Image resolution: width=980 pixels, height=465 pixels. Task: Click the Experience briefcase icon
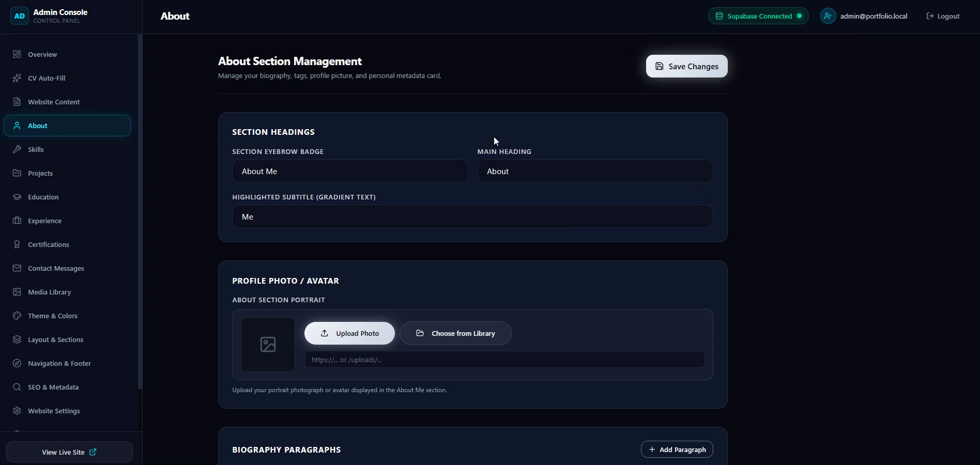point(17,221)
